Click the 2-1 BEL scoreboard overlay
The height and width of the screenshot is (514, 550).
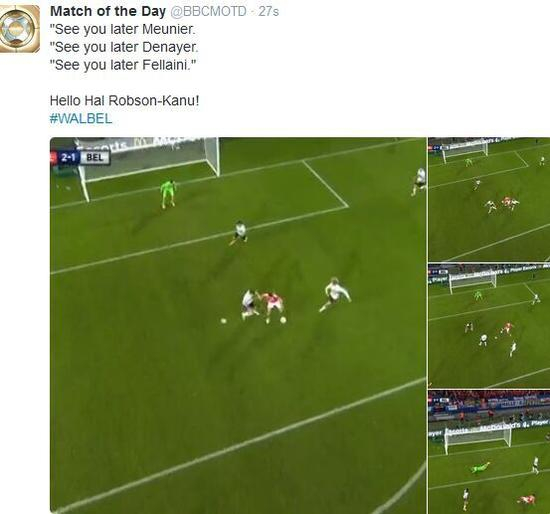click(80, 158)
